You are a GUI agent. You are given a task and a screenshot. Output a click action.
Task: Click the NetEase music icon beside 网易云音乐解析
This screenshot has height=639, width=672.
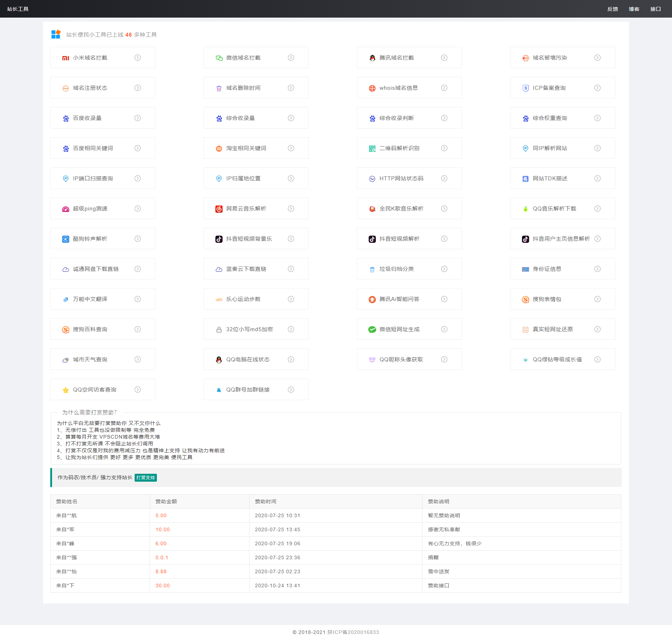(219, 209)
